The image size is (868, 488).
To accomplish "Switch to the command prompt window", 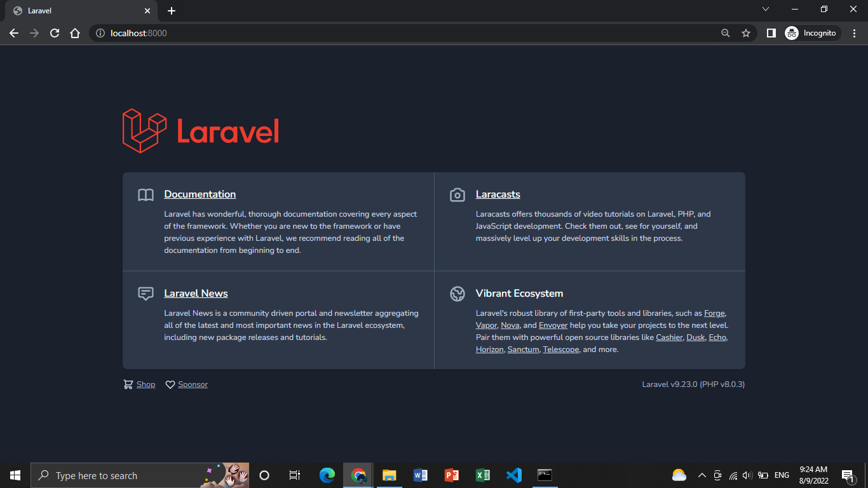I will pos(545,475).
